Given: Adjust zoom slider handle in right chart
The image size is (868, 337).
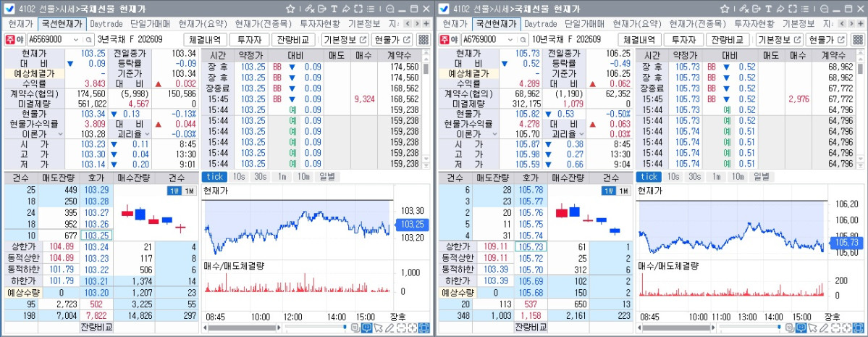Looking at the screenshot, I should [780, 327].
